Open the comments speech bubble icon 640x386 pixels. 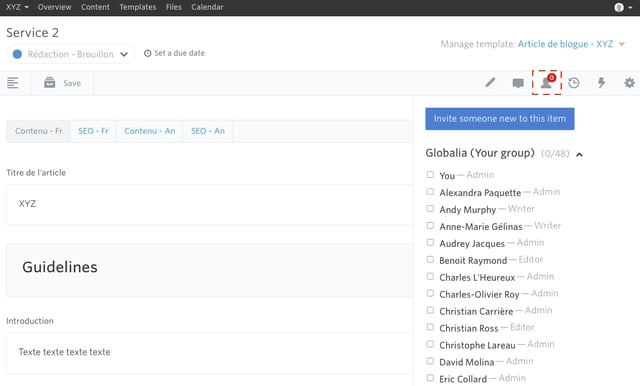518,83
